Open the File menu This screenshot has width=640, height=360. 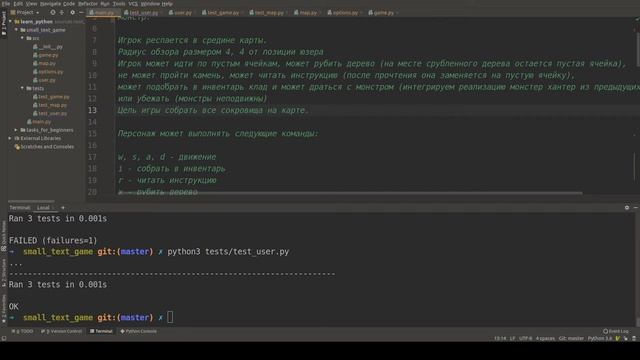coord(6,4)
